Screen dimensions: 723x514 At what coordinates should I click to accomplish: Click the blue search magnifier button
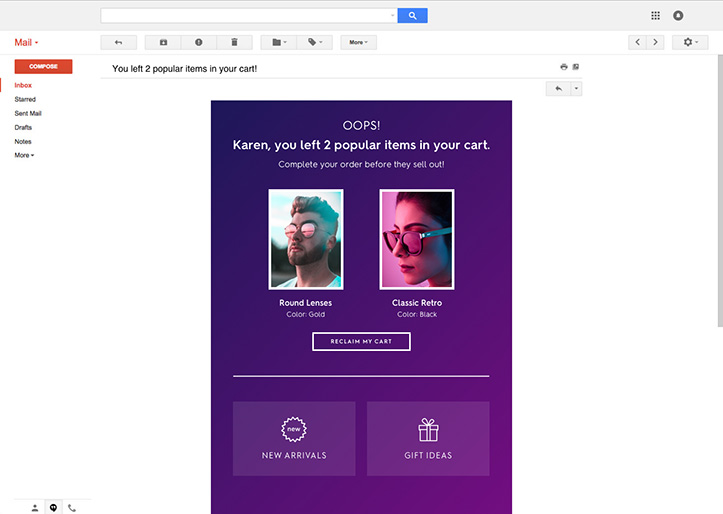pos(412,16)
